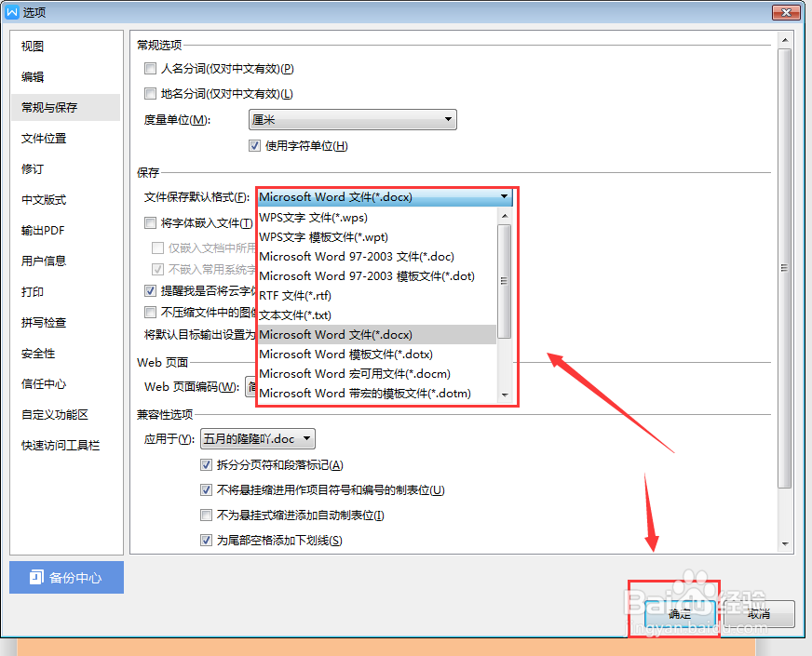This screenshot has width=812, height=656.
Task: Choose WPS文字 文件(*.wps) format
Action: click(377, 218)
